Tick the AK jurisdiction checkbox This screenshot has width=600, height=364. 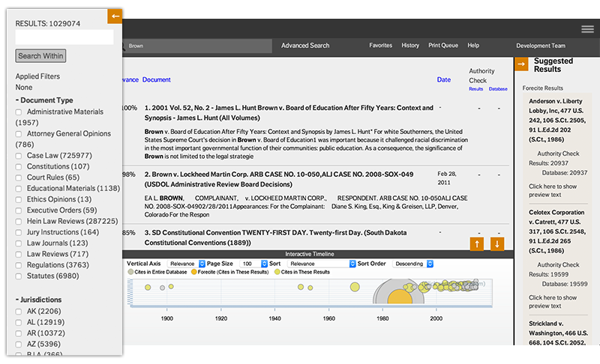pyautogui.click(x=20, y=311)
